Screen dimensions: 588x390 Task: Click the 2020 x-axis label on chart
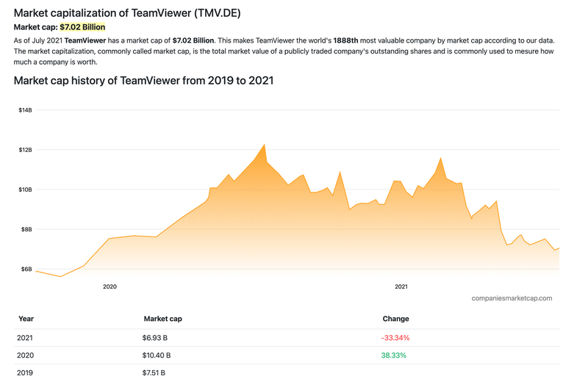tap(110, 286)
